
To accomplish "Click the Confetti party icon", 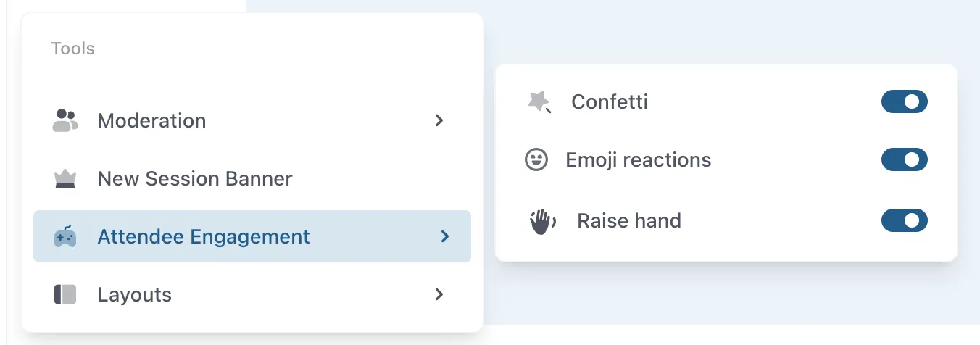I will tap(539, 102).
